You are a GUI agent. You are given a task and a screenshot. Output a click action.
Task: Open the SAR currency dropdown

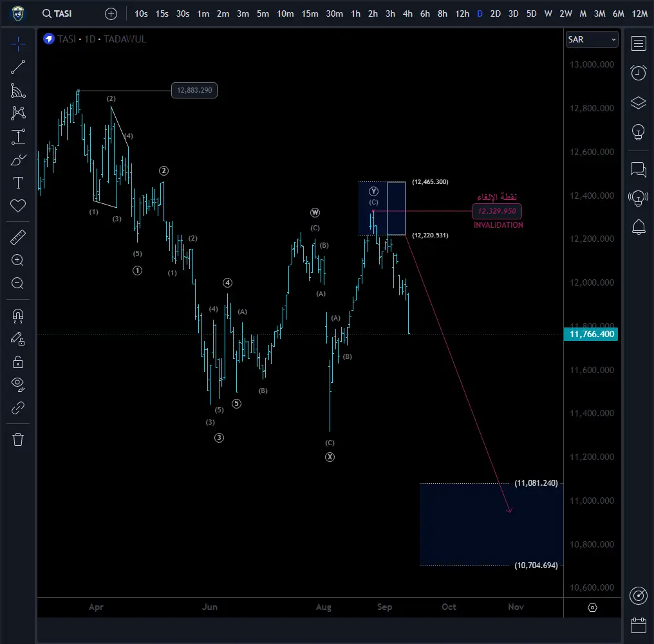pos(592,40)
